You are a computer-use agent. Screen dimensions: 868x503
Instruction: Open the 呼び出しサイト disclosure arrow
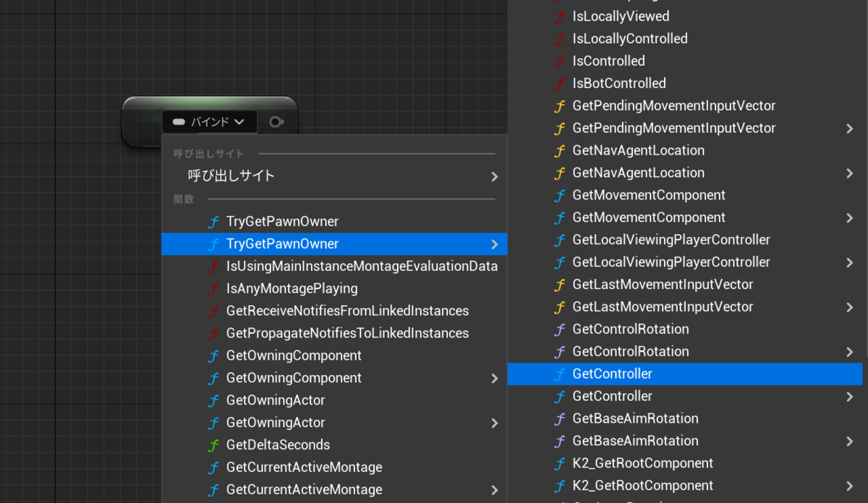tap(494, 176)
